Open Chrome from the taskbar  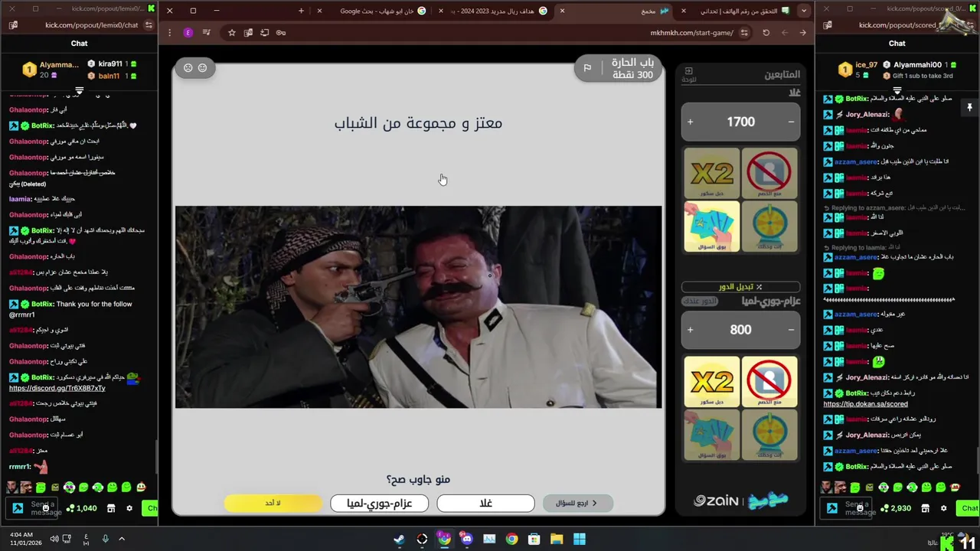[x=511, y=540]
